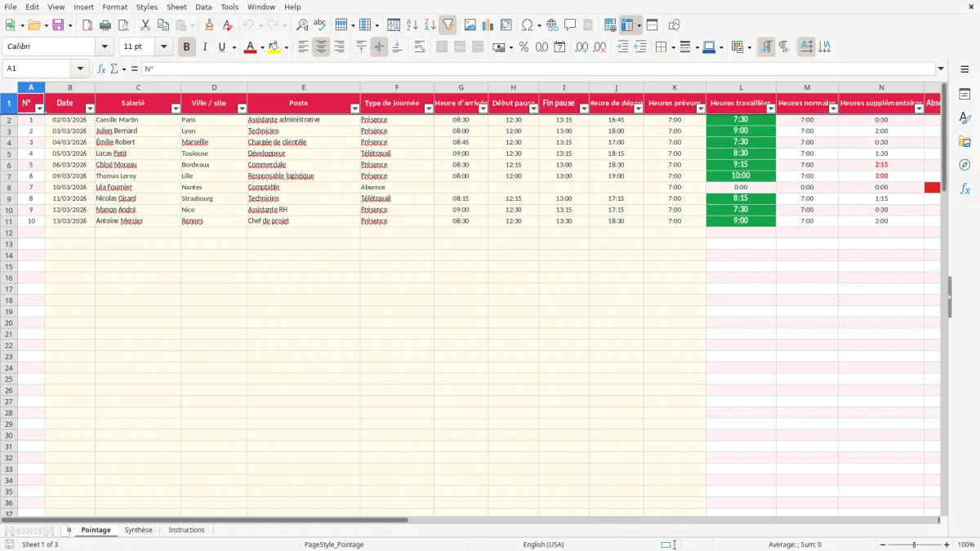Viewport: 980px width, 551px height.
Task: Toggle Wrap Text button
Action: [420, 47]
